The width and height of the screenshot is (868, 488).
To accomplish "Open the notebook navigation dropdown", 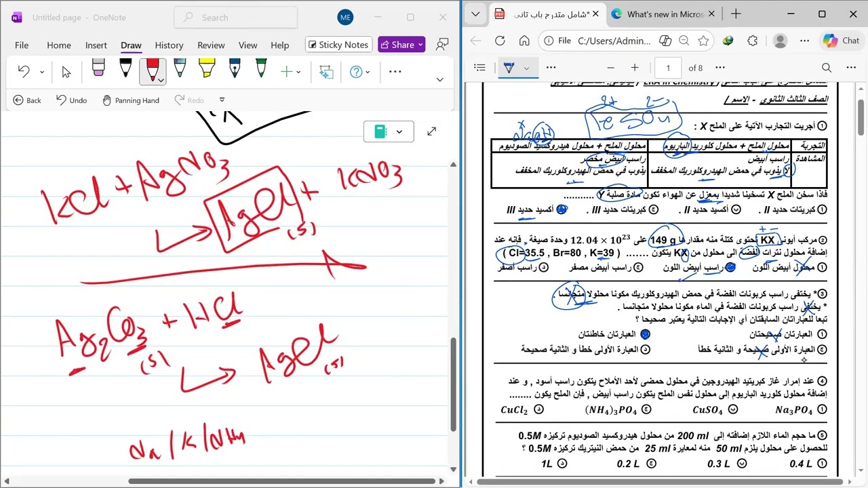I will (x=389, y=131).
